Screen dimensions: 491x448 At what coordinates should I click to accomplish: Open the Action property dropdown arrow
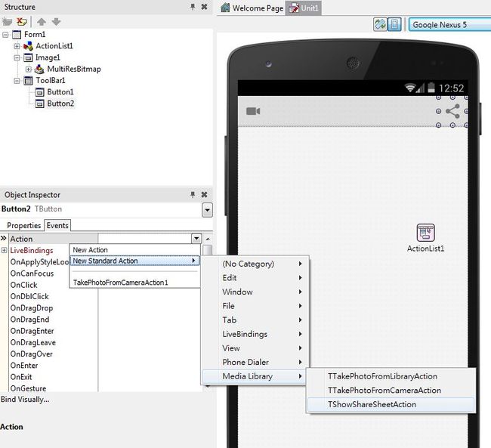click(x=196, y=239)
